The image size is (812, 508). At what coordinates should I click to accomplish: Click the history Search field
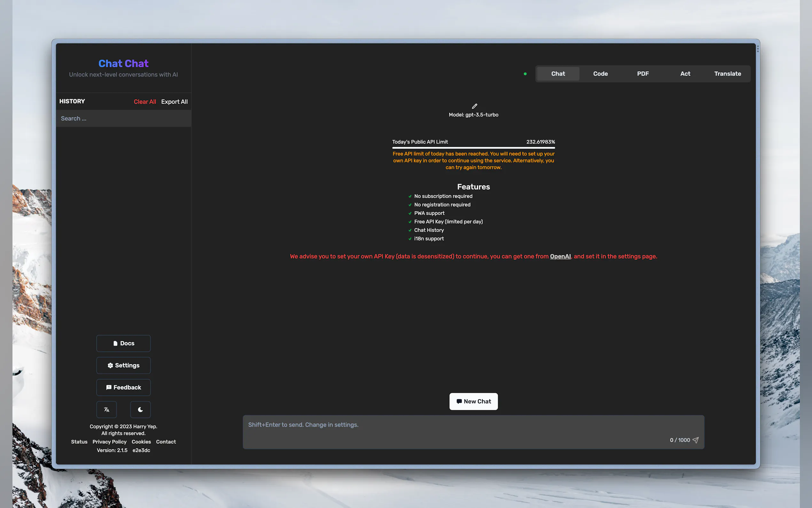[123, 119]
